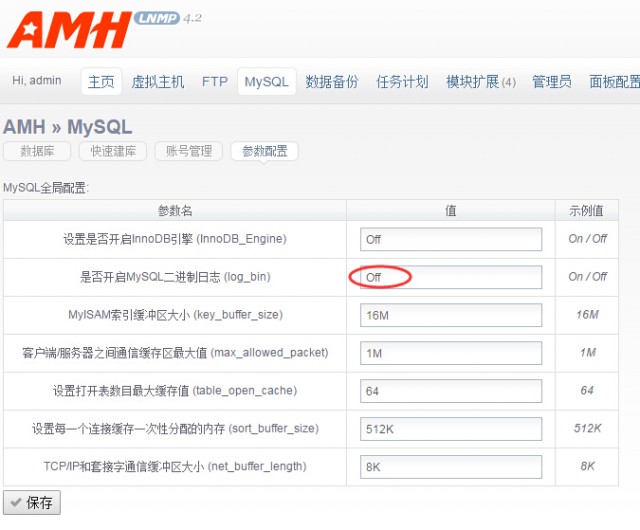This screenshot has width=640, height=530.
Task: Click the key_buffer_size value field
Action: [451, 315]
